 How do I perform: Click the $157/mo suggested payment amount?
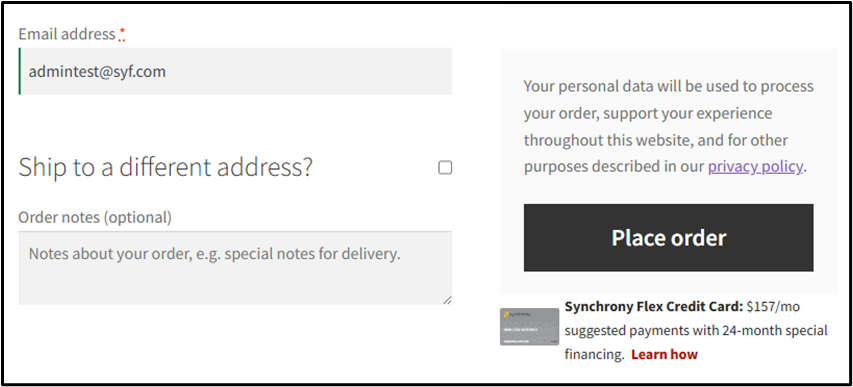tap(774, 306)
